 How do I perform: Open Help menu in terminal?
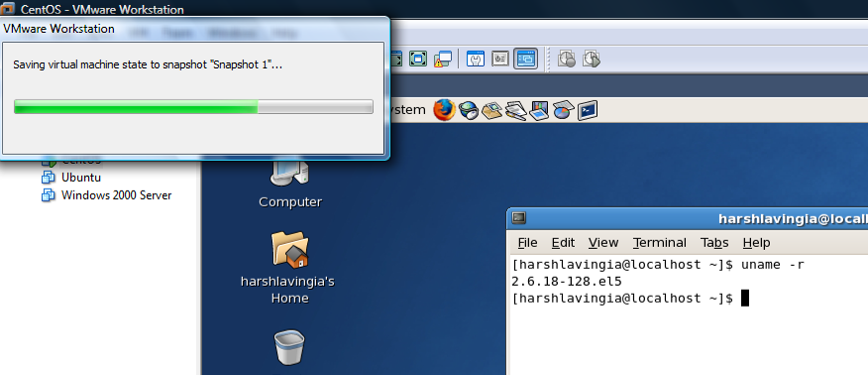coord(756,243)
